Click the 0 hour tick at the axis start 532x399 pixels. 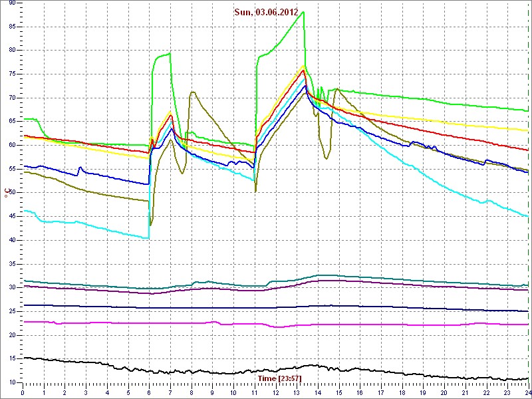[23, 392]
